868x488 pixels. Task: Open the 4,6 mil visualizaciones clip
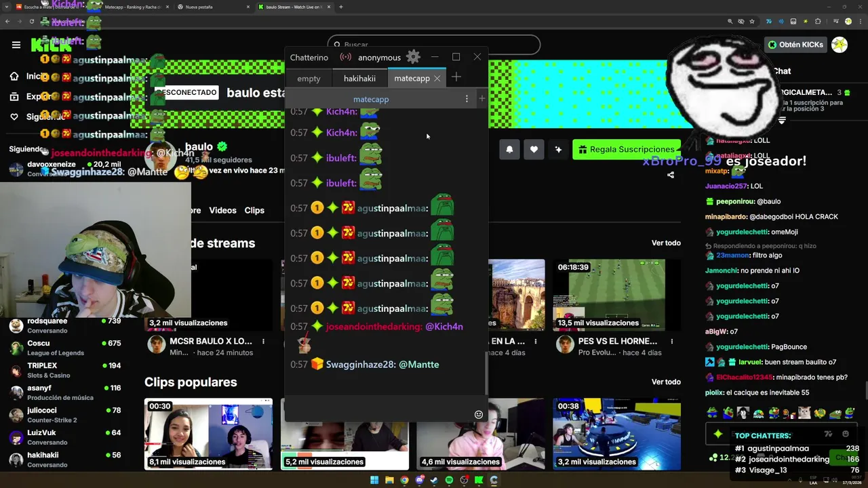(x=481, y=434)
